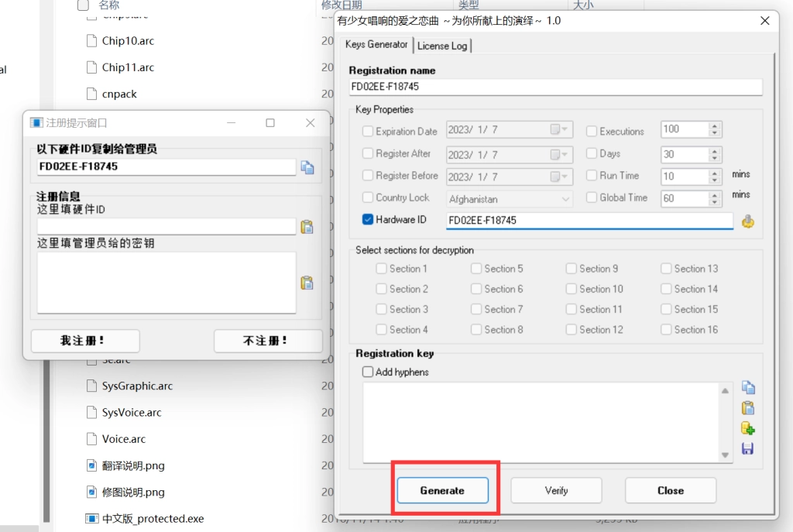The height and width of the screenshot is (532, 793).
Task: Click the 我注册! button
Action: pos(85,341)
